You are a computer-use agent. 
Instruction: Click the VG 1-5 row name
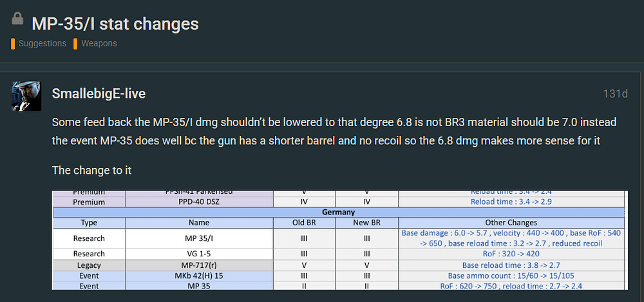coord(199,254)
